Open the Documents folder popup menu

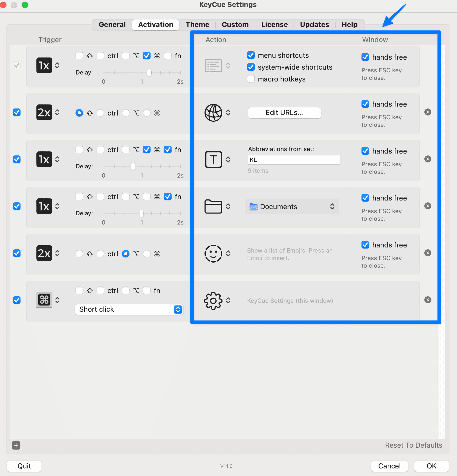(x=292, y=207)
